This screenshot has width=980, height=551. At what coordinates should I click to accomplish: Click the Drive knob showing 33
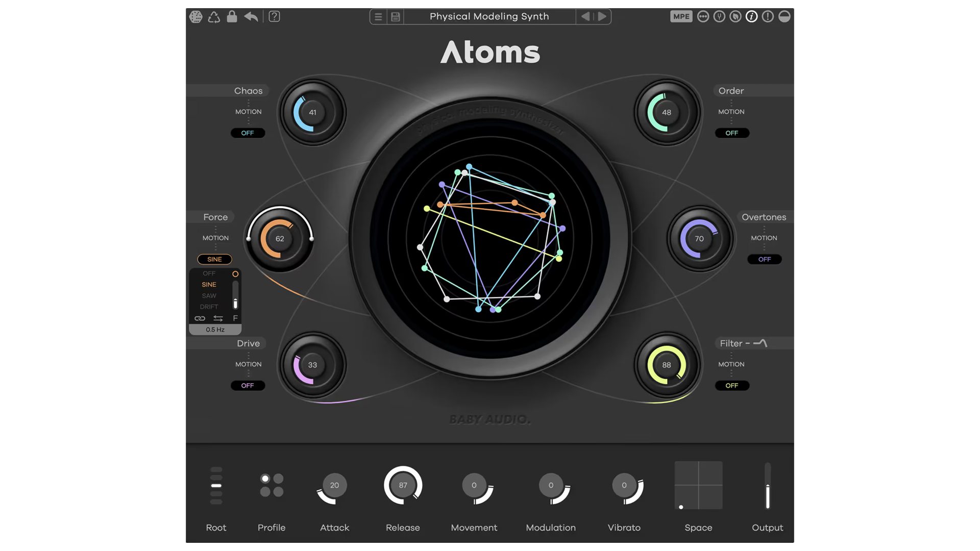pos(312,365)
